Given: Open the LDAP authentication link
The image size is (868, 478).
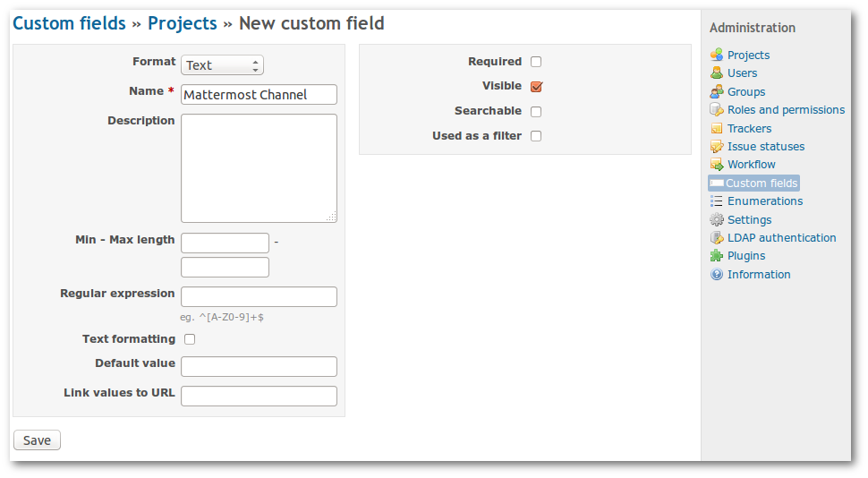Looking at the screenshot, I should click(x=781, y=238).
